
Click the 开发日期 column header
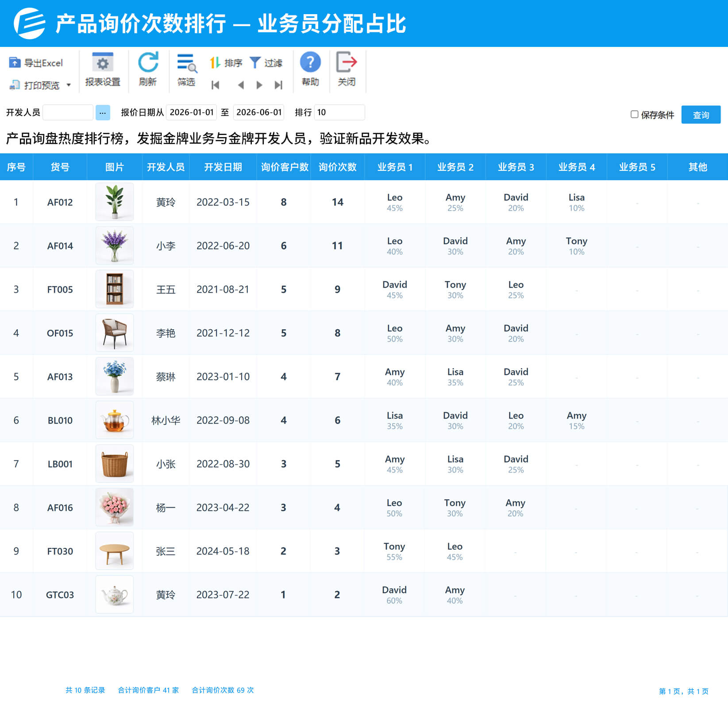[223, 167]
